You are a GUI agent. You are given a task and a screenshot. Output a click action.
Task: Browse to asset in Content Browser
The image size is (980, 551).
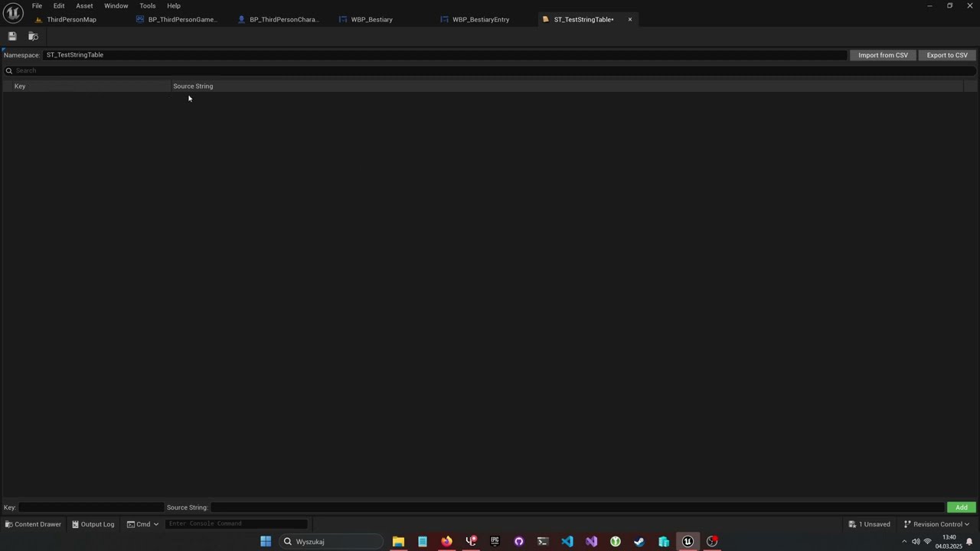pyautogui.click(x=33, y=36)
